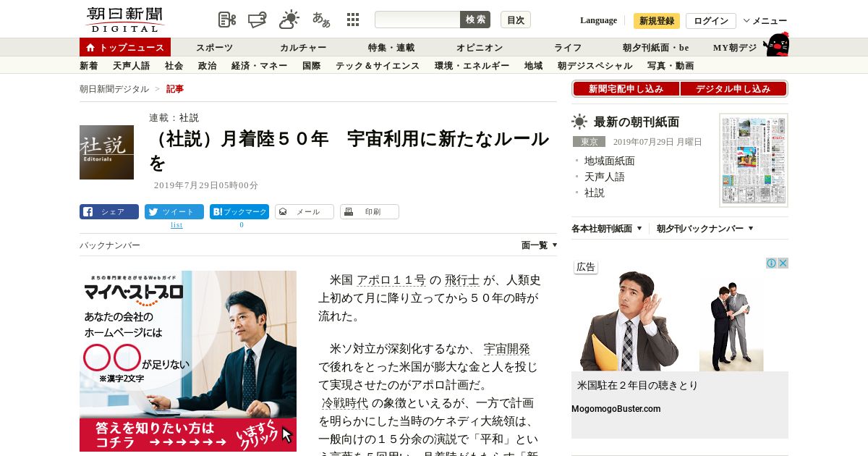Open the オピニオン tab
The image size is (868, 456).
[x=480, y=48]
